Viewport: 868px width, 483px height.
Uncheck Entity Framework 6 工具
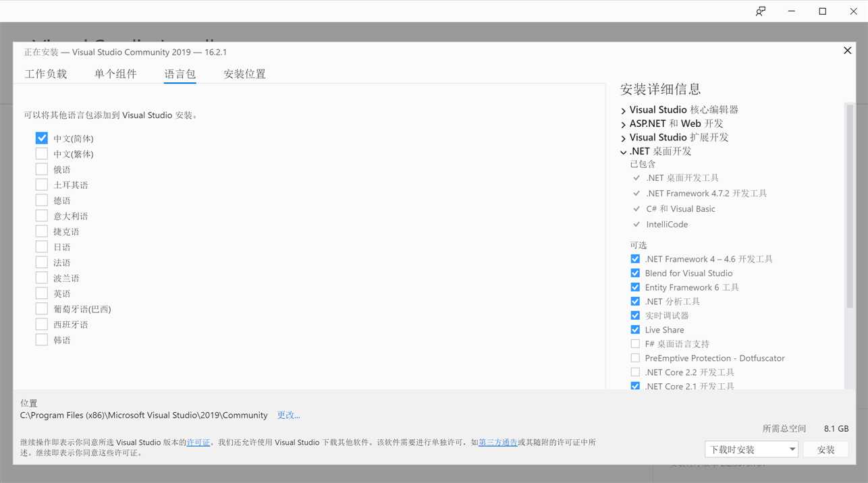(x=635, y=287)
